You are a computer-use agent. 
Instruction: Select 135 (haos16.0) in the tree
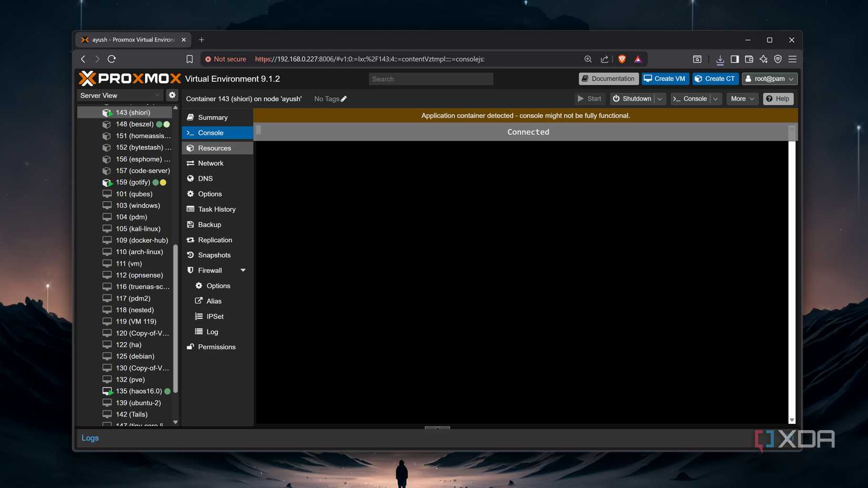coord(139,391)
